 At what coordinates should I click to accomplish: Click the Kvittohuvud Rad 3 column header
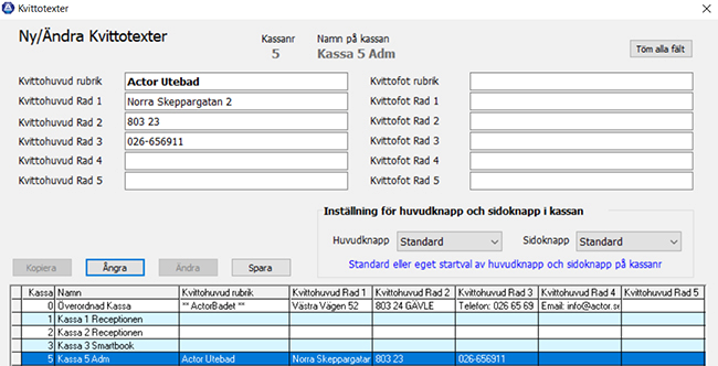coord(497,293)
